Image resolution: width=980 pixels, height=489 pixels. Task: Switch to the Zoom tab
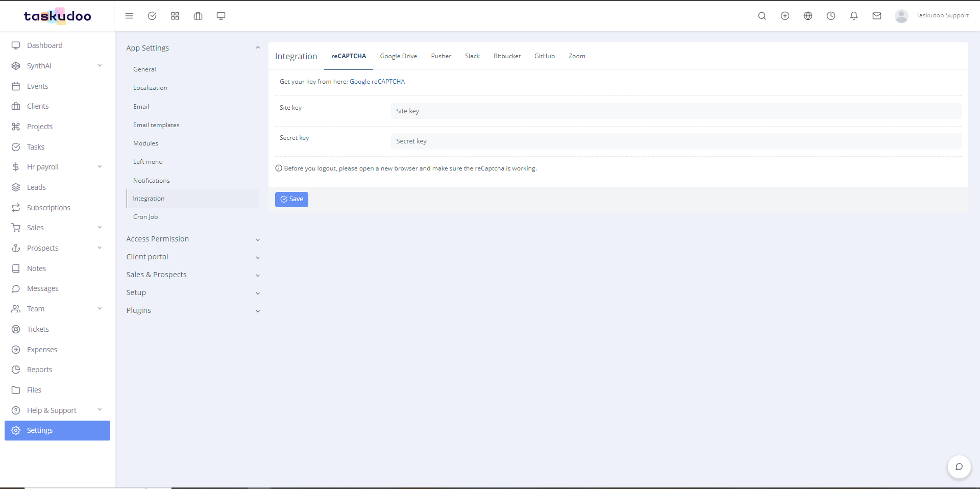point(577,56)
